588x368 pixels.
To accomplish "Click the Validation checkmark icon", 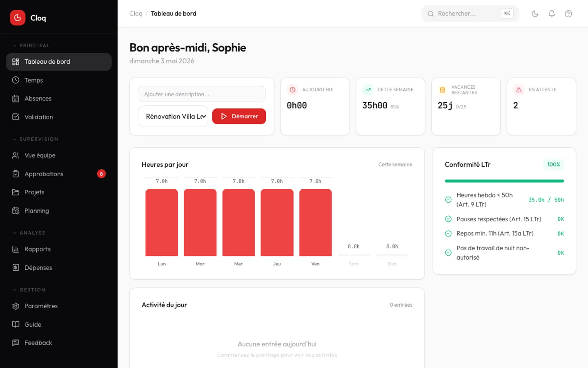I will click(x=16, y=117).
